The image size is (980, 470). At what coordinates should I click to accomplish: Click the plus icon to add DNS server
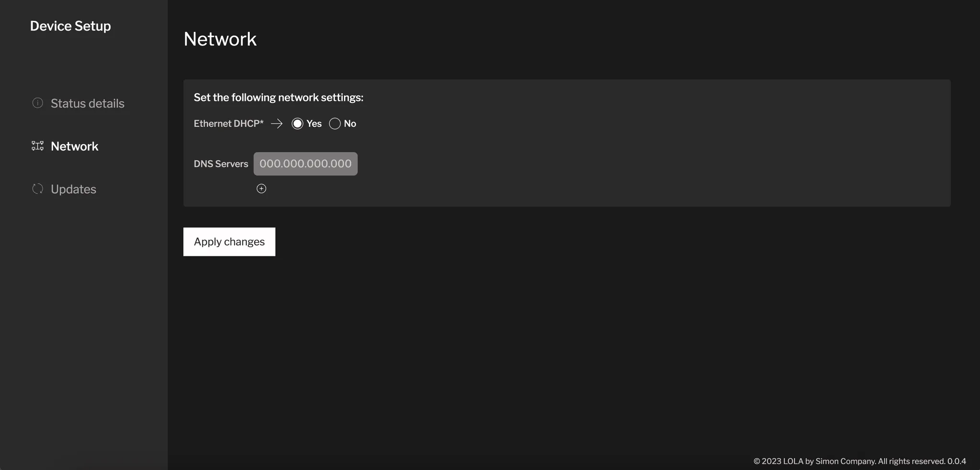click(261, 188)
